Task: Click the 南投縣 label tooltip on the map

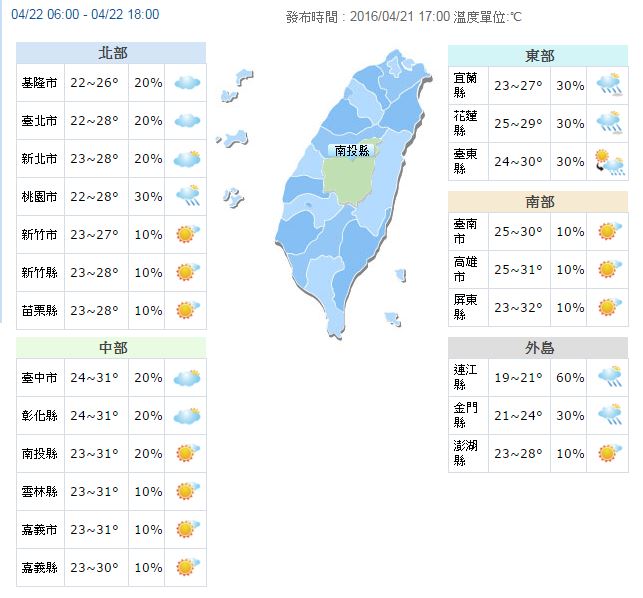Action: tap(352, 151)
